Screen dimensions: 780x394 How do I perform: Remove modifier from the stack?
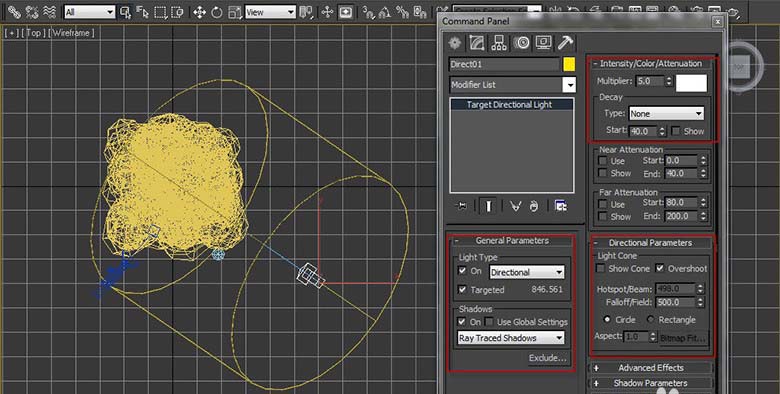tap(534, 205)
